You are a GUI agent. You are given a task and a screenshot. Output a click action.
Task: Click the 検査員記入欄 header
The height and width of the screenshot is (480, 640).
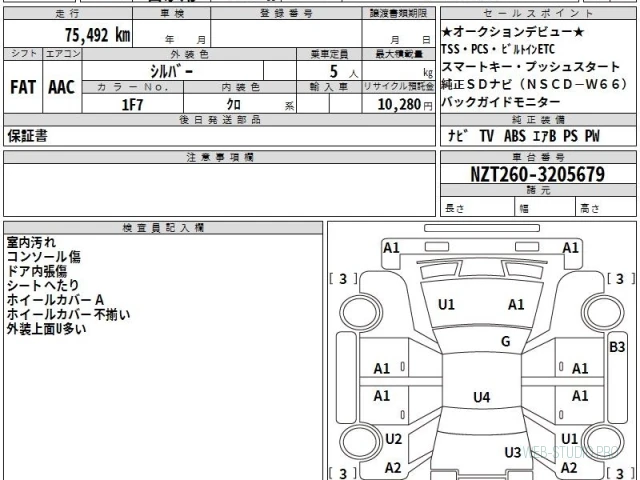coord(163,228)
